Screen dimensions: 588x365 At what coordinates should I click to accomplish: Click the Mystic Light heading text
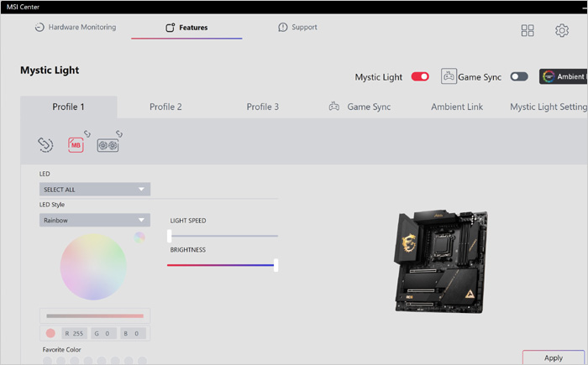click(x=50, y=70)
